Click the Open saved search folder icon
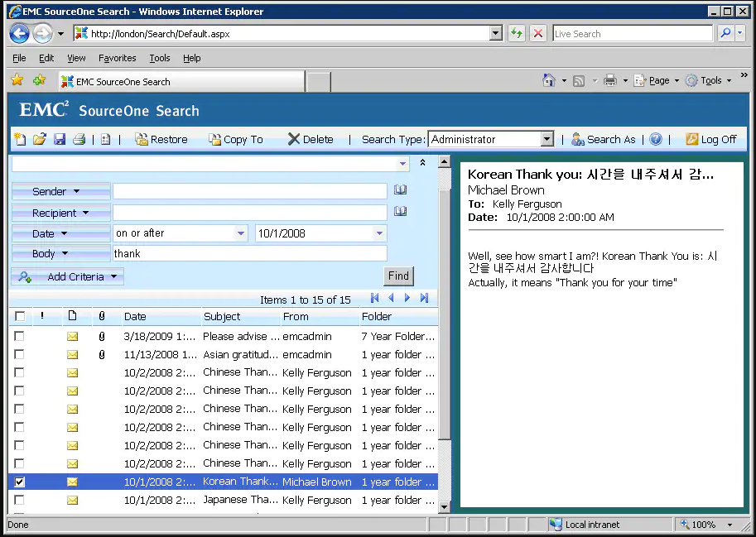The width and height of the screenshot is (756, 537). tap(39, 139)
